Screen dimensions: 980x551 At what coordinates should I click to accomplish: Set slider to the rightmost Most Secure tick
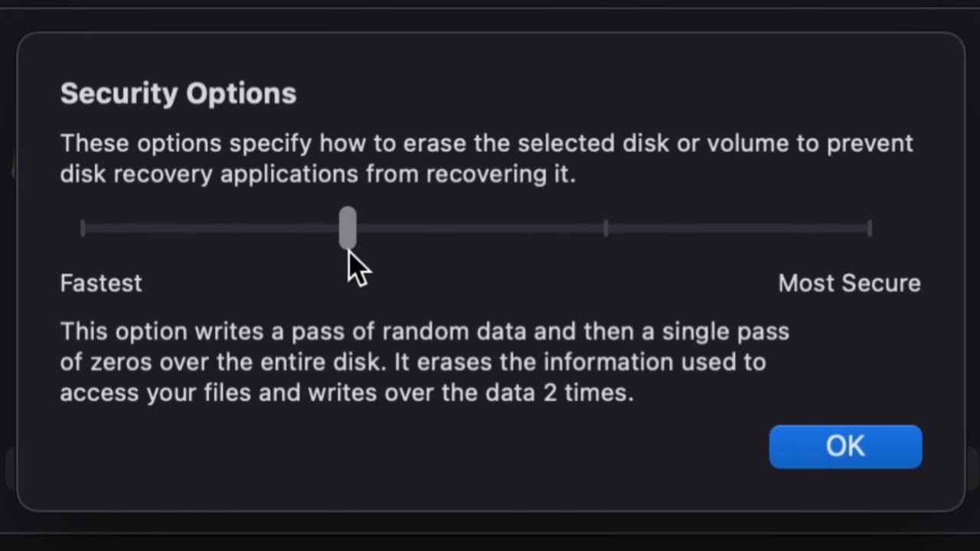[x=870, y=228]
